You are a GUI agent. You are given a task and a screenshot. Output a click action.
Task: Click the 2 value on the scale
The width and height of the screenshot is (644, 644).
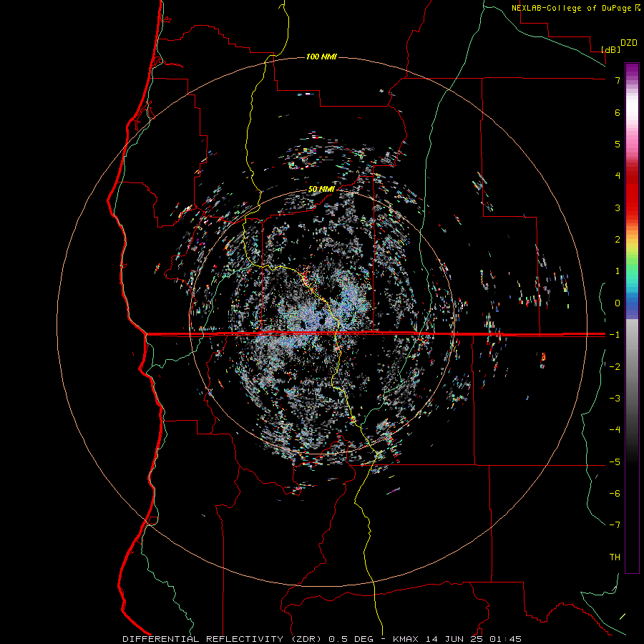click(x=618, y=240)
